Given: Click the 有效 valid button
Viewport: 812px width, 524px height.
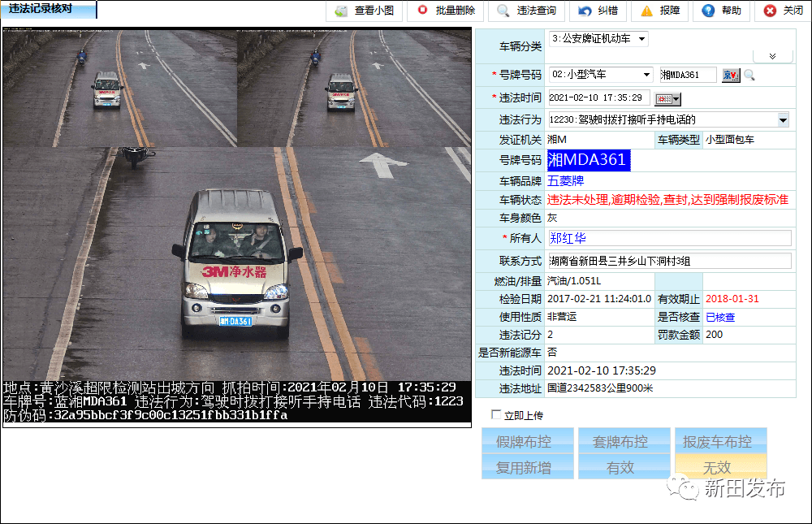Looking at the screenshot, I should coord(620,467).
